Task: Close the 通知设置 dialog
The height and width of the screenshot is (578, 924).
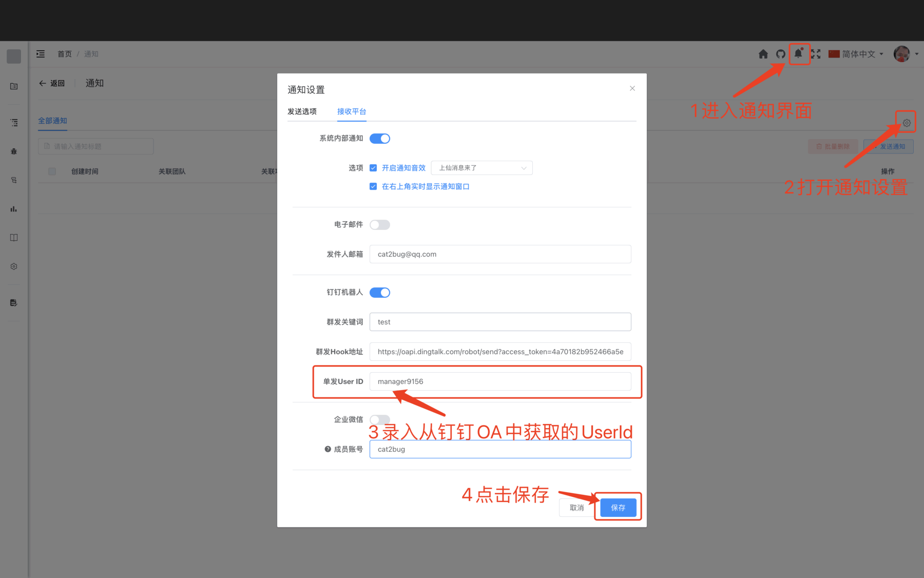Action: [x=632, y=88]
